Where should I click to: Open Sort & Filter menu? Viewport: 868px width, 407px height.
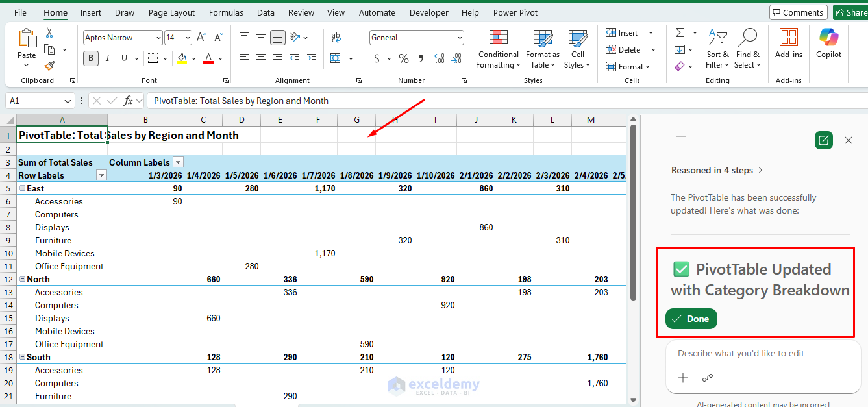pos(717,49)
